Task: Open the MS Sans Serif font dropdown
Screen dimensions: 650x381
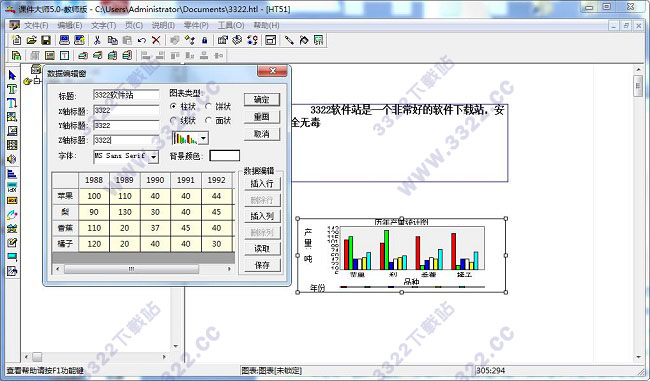Action: coord(154,157)
